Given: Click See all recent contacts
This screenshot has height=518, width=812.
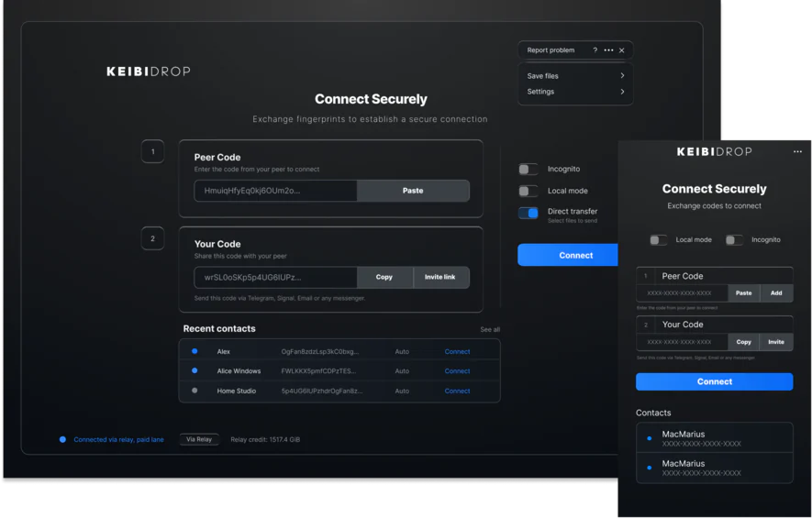Looking at the screenshot, I should click(490, 330).
